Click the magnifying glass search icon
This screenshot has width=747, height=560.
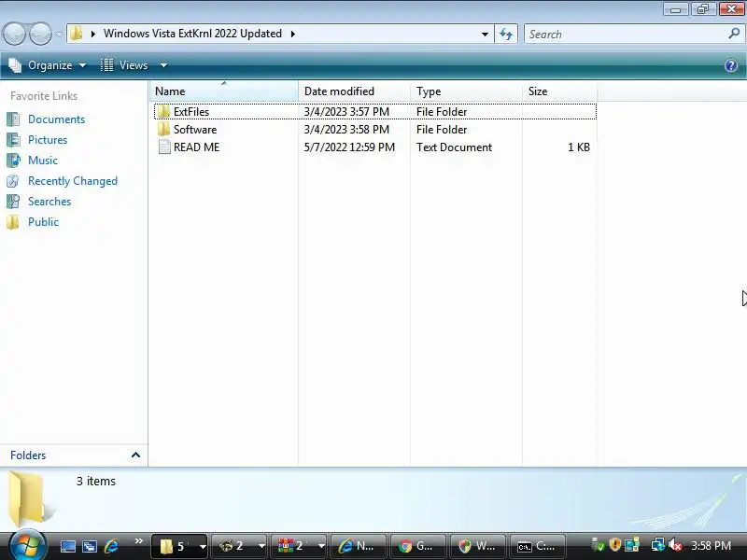pyautogui.click(x=734, y=34)
